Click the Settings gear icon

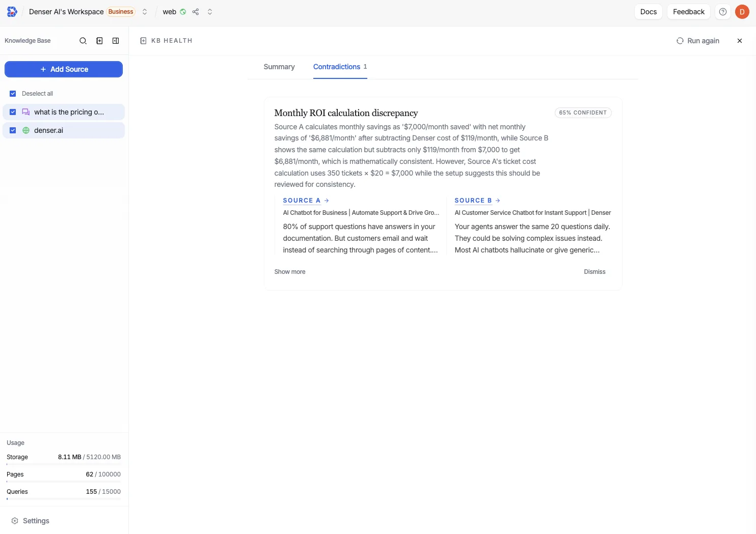[15, 521]
